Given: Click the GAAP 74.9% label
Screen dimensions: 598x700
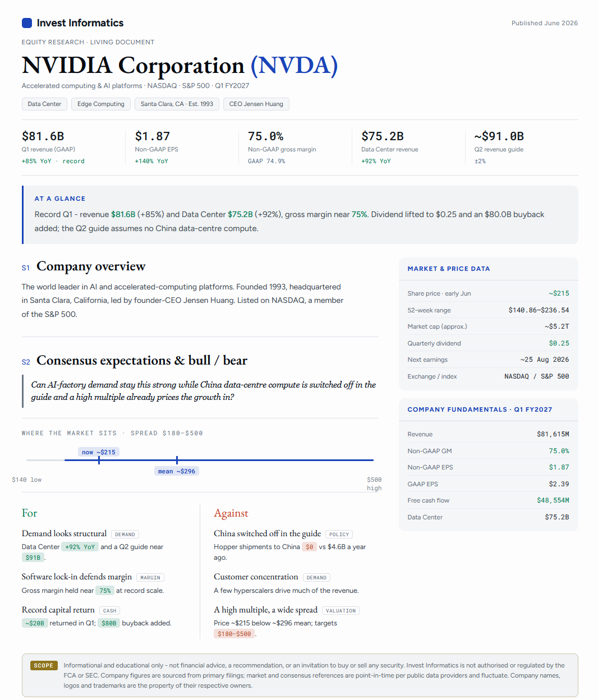Looking at the screenshot, I should pos(266,161).
